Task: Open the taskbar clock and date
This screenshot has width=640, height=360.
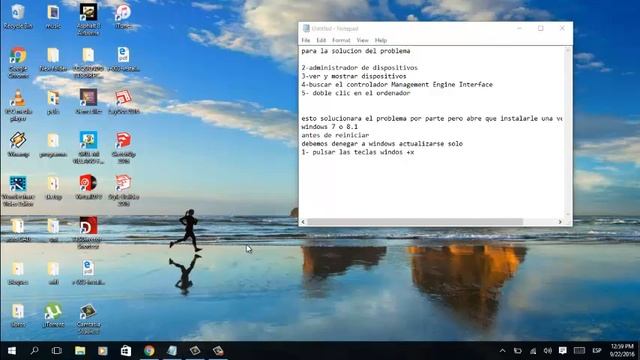Action: tap(622, 351)
